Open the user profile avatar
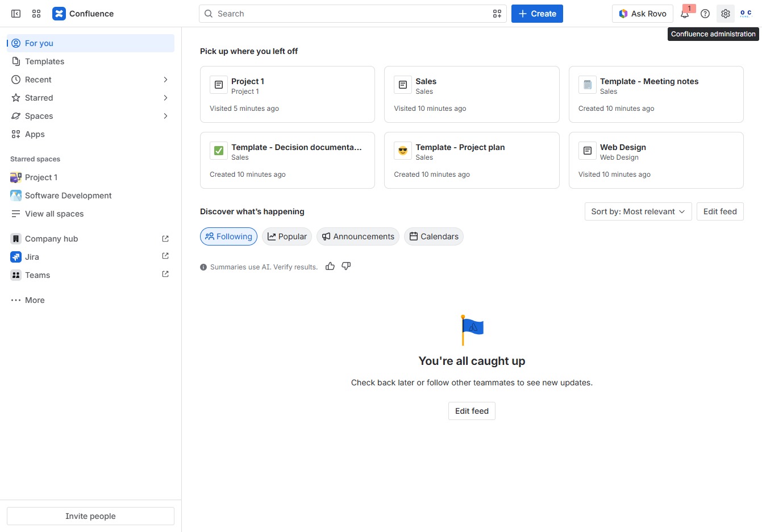The width and height of the screenshot is (762, 532). pos(746,14)
